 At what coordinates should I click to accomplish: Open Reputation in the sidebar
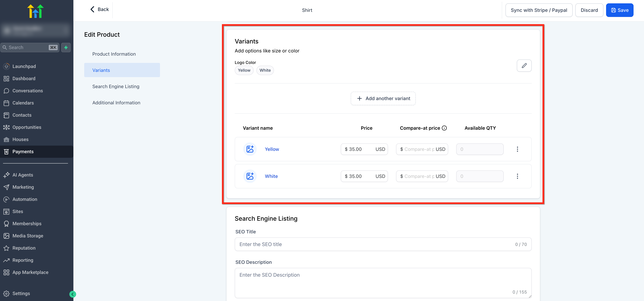pos(24,248)
